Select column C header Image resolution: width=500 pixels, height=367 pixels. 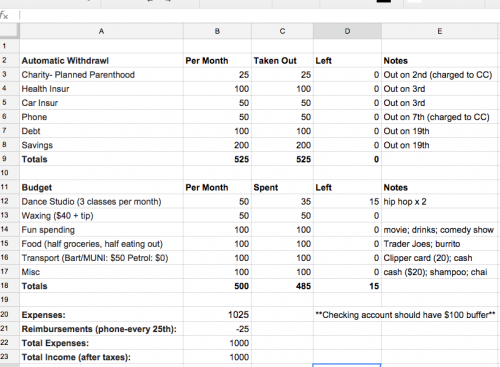tap(282, 31)
